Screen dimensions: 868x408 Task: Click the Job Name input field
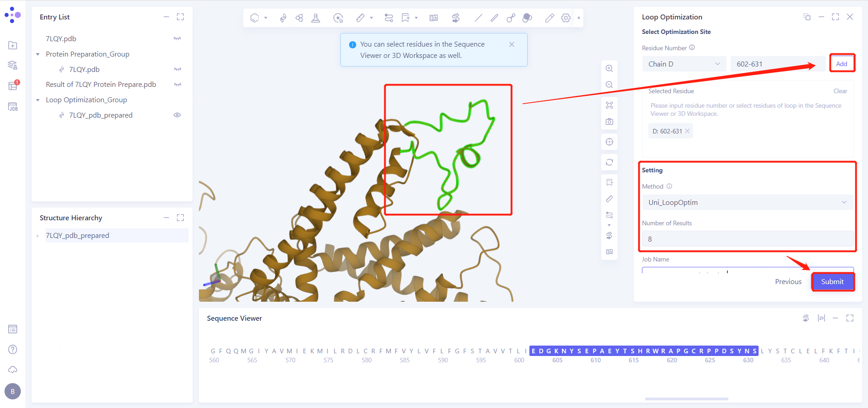(723, 271)
